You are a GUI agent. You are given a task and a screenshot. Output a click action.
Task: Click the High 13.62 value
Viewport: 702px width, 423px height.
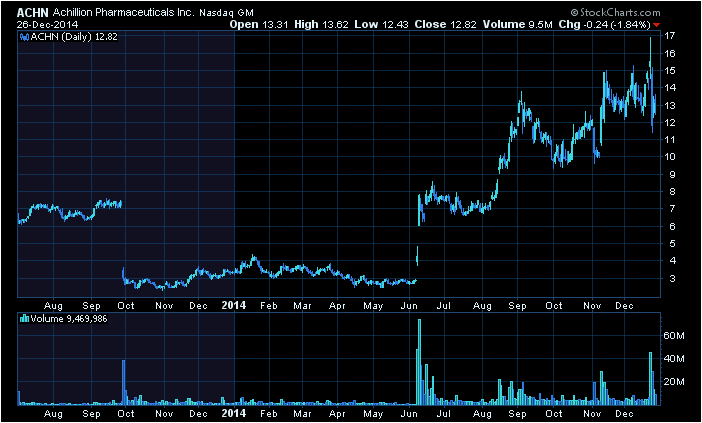click(321, 24)
